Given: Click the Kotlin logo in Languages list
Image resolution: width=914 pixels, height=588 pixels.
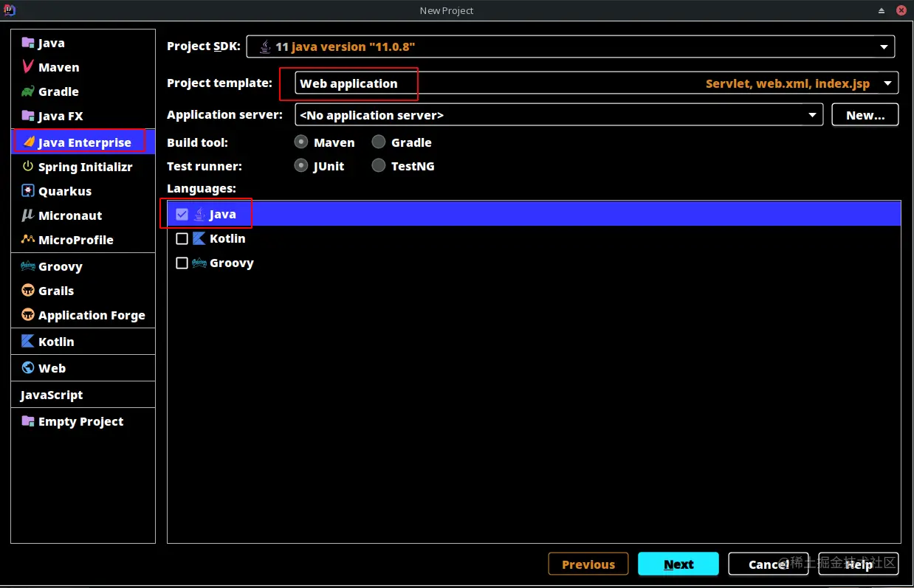Looking at the screenshot, I should coord(199,238).
